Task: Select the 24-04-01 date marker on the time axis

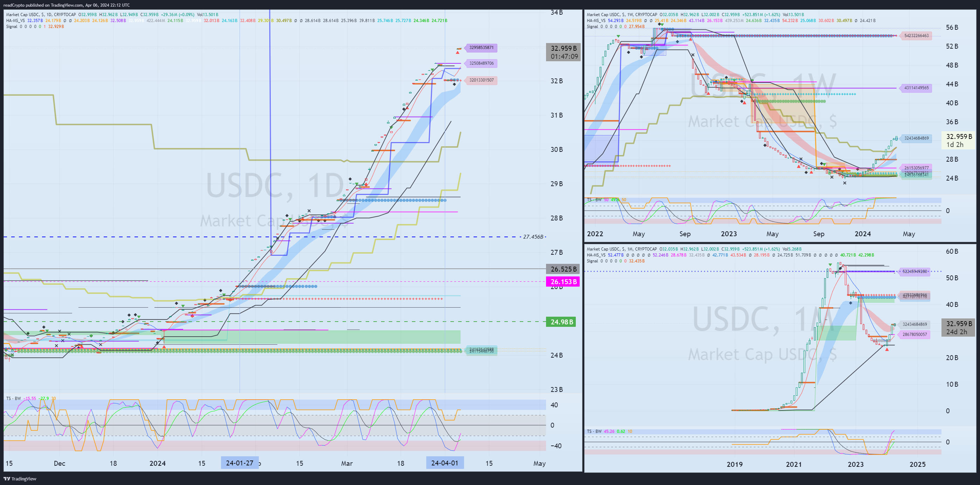Action: point(445,463)
